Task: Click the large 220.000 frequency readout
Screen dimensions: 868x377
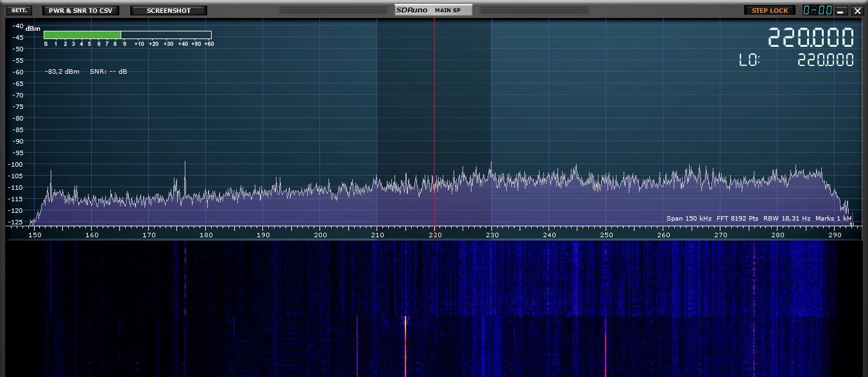Action: [x=811, y=38]
